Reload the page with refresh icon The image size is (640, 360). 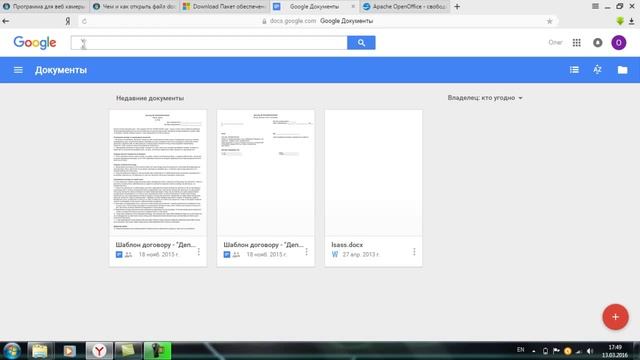(x=84, y=21)
